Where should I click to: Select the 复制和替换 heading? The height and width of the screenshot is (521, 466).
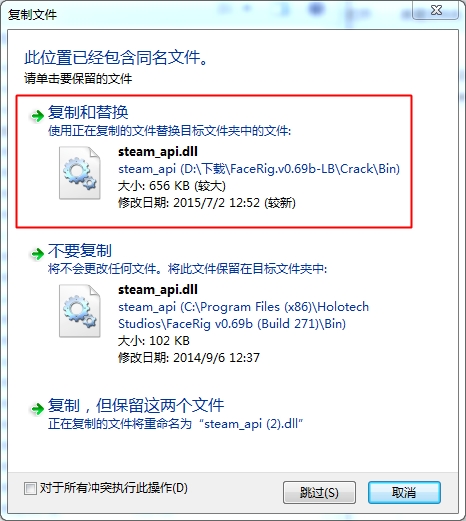click(88, 112)
